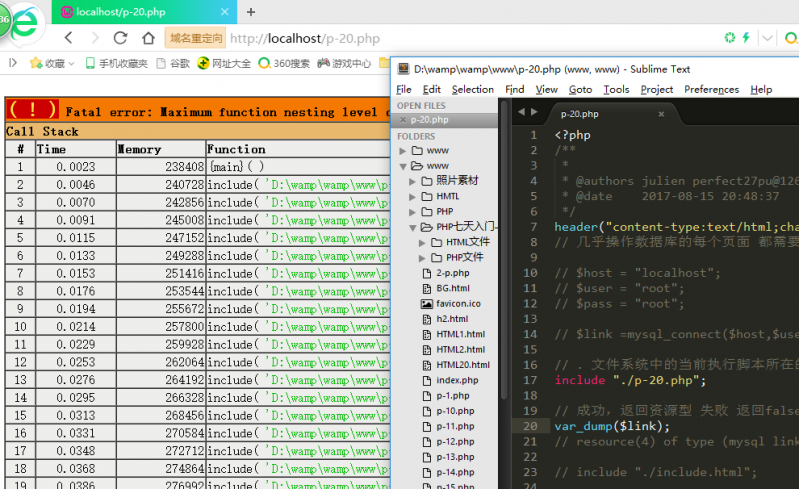Open a new browser tab with plus
This screenshot has width=799, height=489.
[250, 12]
